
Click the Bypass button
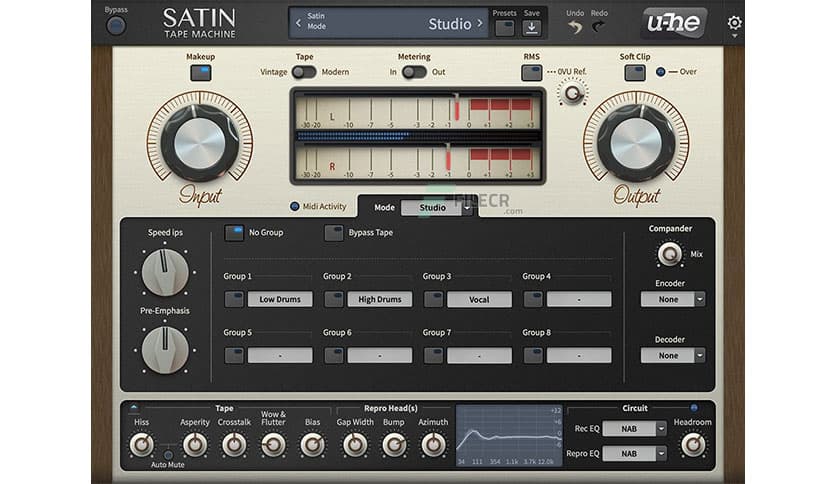116,26
